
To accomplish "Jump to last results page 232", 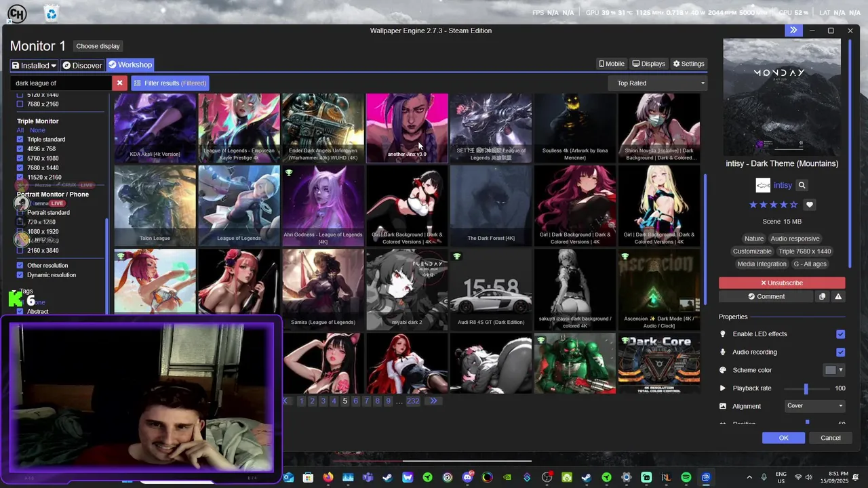I will 413,401.
